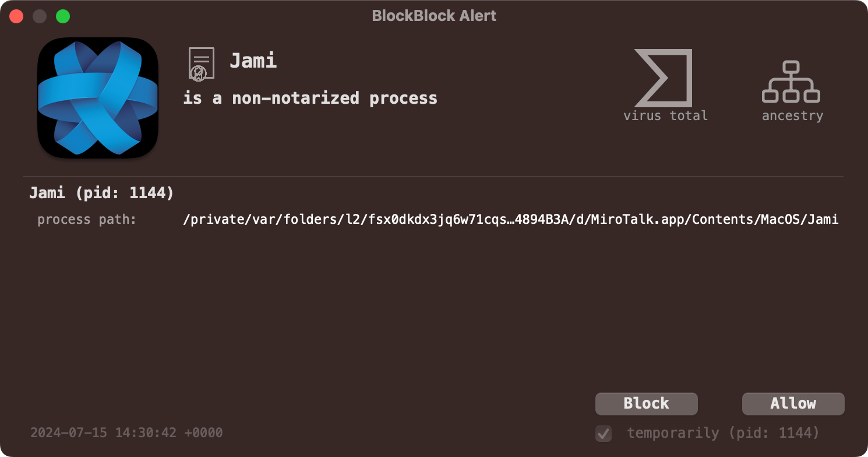Viewport: 868px width, 457px height.
Task: Select the process path value text
Action: tap(510, 220)
